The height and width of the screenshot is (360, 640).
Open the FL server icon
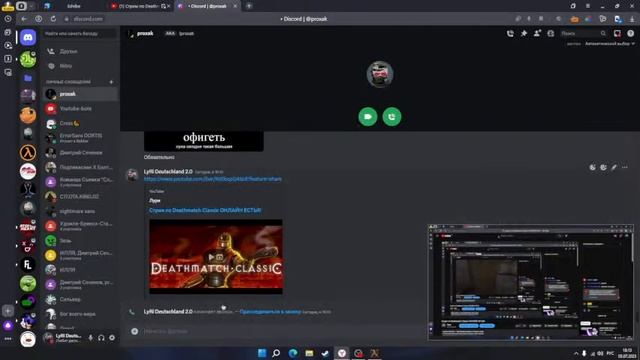28,264
